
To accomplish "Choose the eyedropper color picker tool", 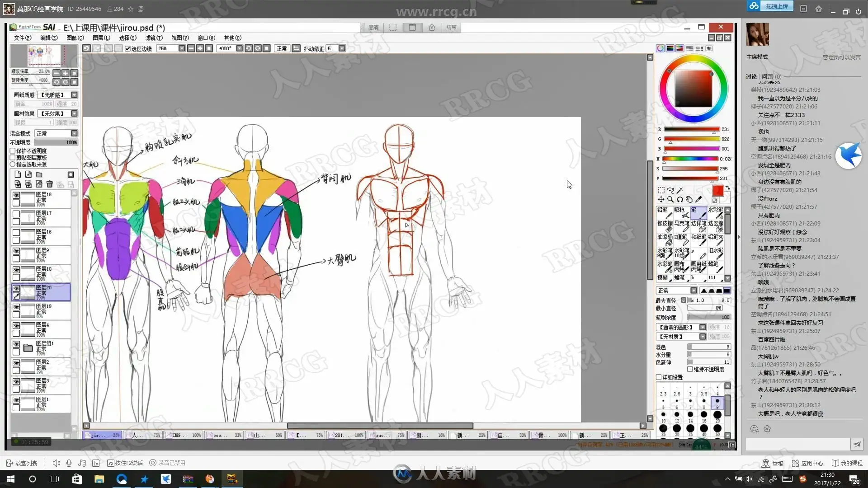I will tap(698, 199).
